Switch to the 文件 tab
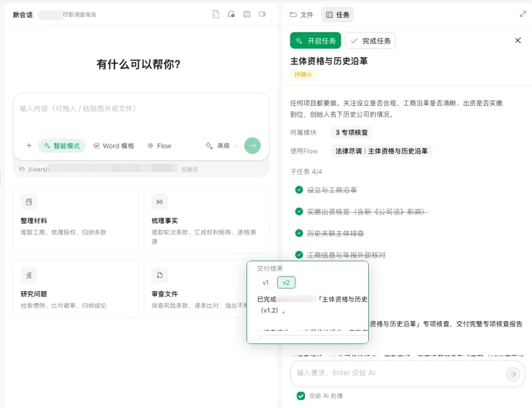The width and height of the screenshot is (532, 408). click(301, 15)
